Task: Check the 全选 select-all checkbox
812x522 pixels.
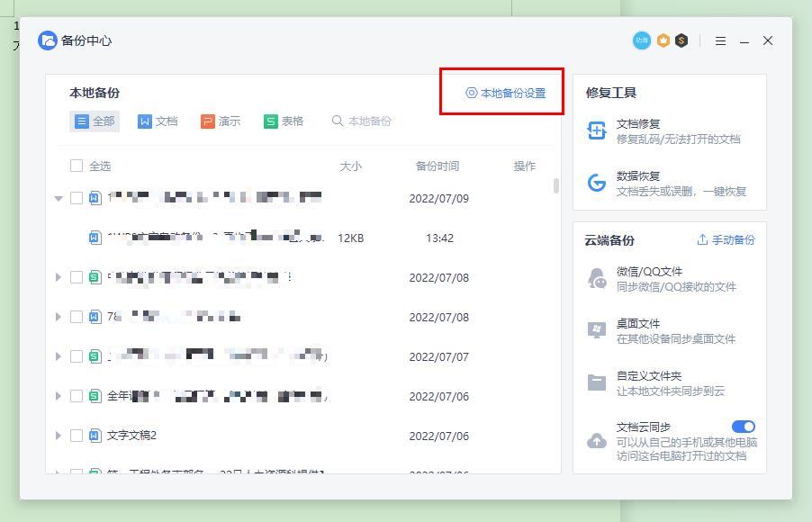Action: point(77,166)
